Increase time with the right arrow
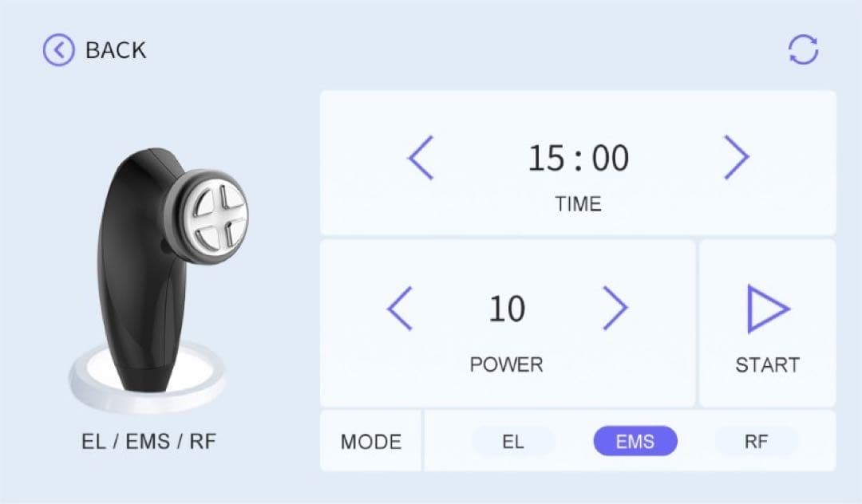The image size is (862, 504). (735, 157)
